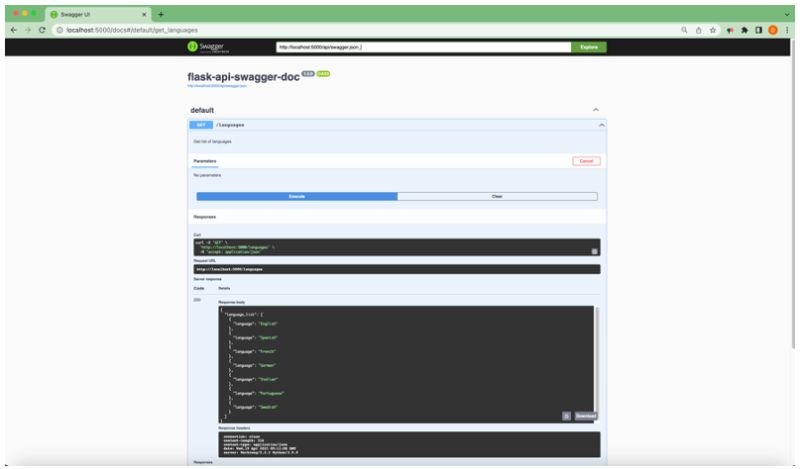Bookmark this page with the star icon
This screenshot has height=469, width=800.
[x=713, y=30]
